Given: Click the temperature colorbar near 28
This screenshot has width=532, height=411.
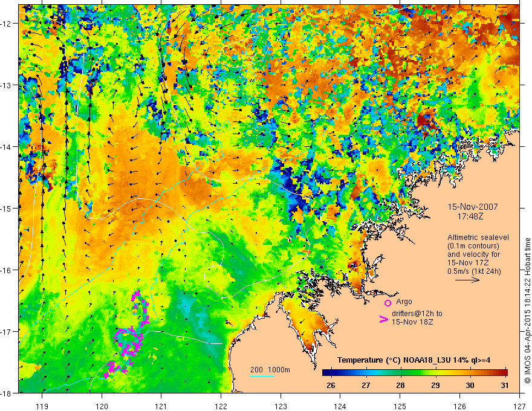Looking at the screenshot, I should tap(401, 372).
